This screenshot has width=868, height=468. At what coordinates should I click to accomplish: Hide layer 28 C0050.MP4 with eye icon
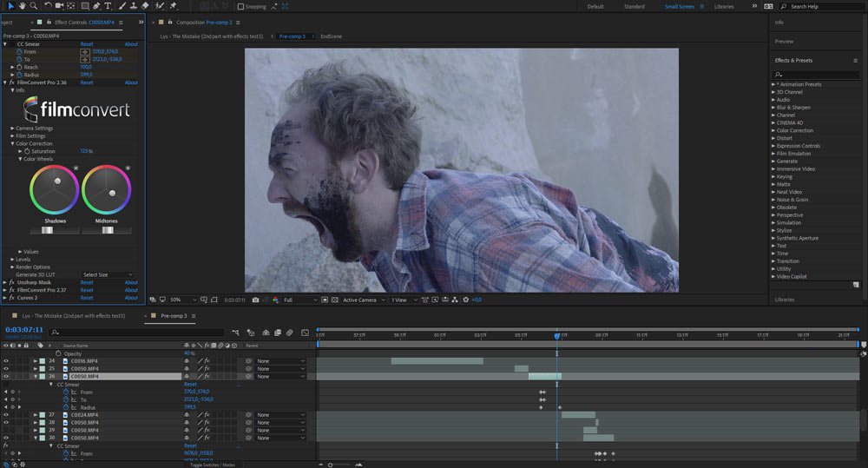[6, 422]
